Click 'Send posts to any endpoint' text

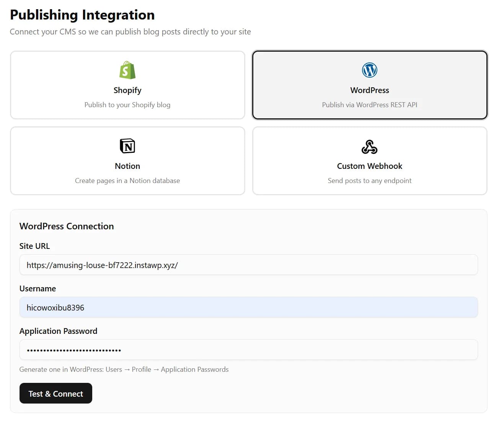[x=369, y=180]
